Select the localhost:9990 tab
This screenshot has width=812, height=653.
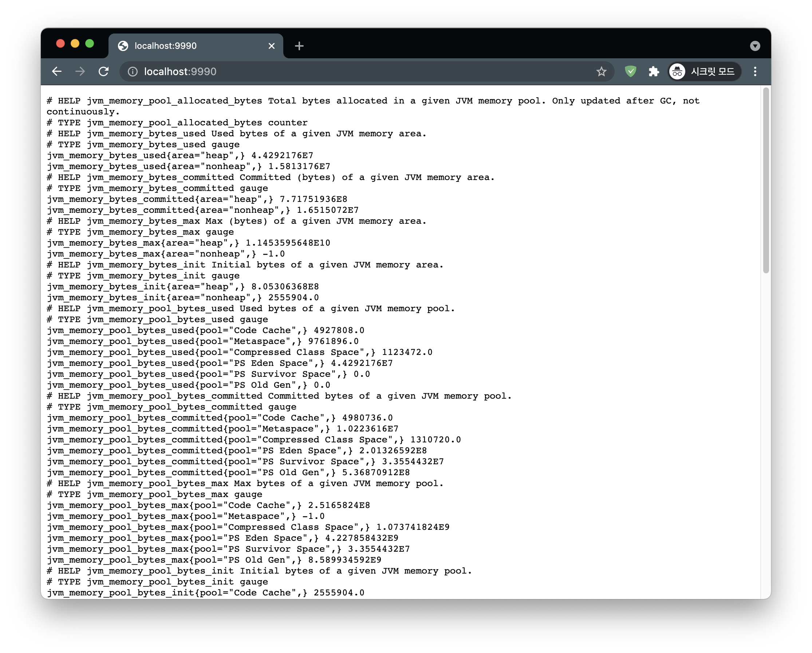(188, 46)
